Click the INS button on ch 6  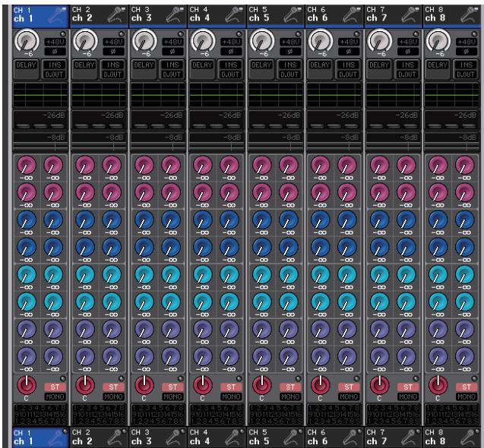(x=349, y=65)
